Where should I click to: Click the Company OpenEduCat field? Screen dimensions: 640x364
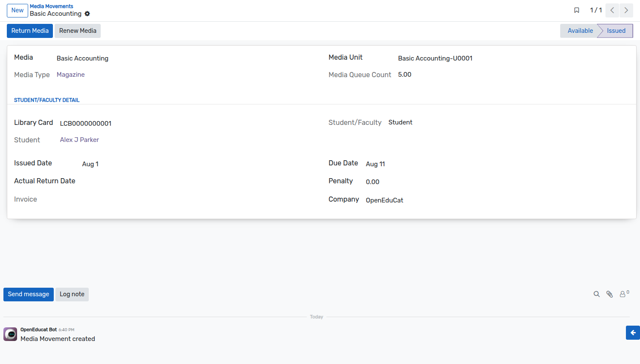tap(384, 200)
